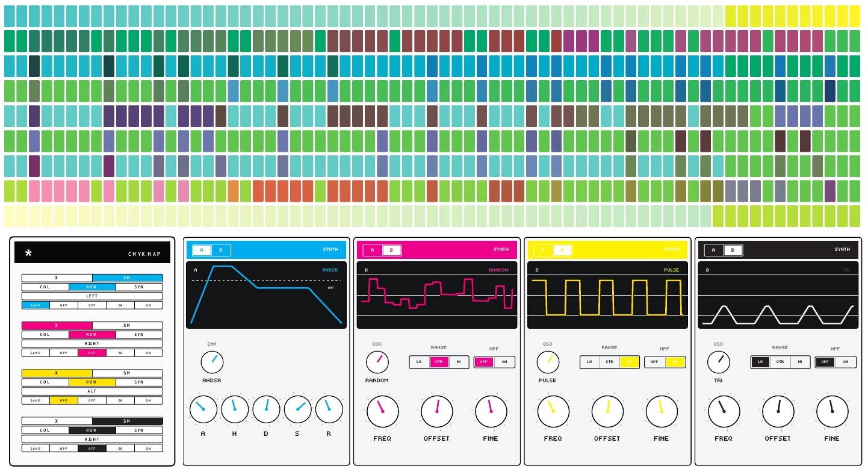Switch yellow synth to tab A

(x=544, y=250)
